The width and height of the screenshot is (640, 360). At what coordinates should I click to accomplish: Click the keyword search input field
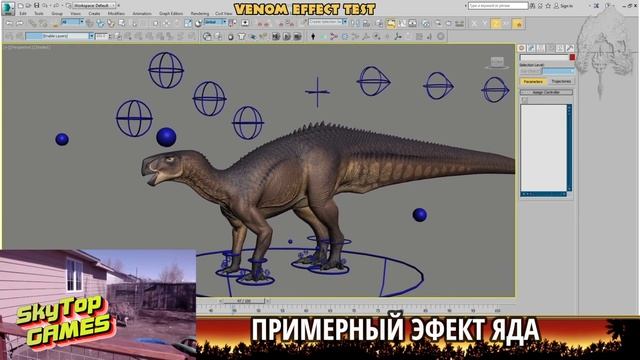click(x=498, y=6)
